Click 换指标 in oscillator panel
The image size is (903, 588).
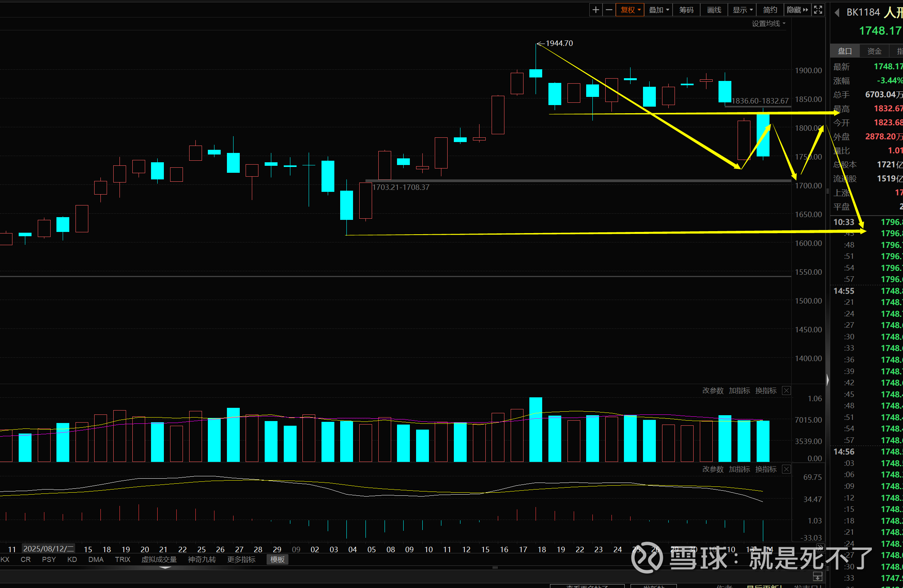click(x=766, y=469)
